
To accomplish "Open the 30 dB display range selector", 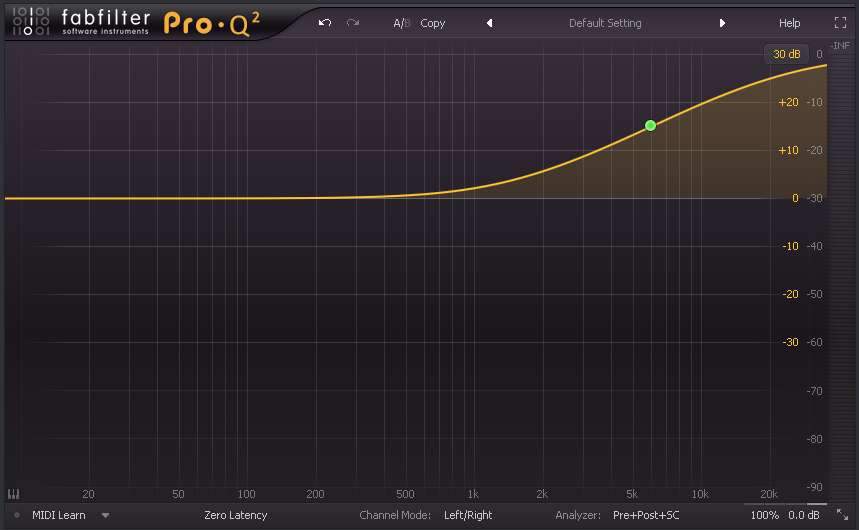I will click(786, 54).
